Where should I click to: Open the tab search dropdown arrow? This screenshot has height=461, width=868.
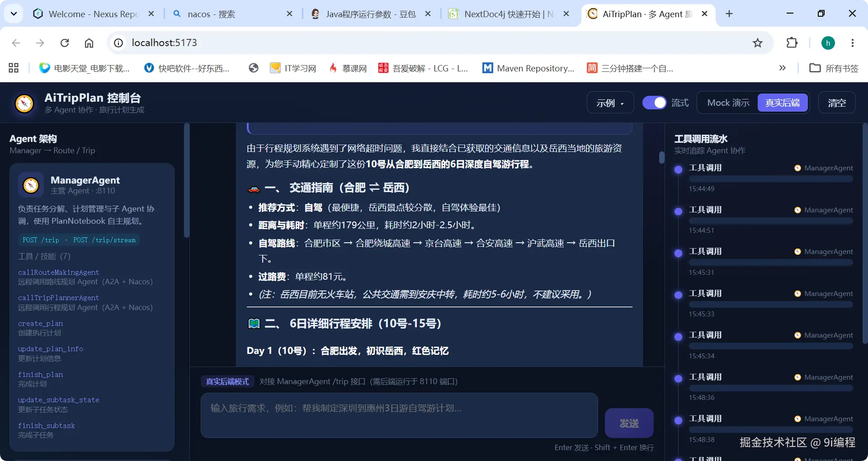point(14,14)
